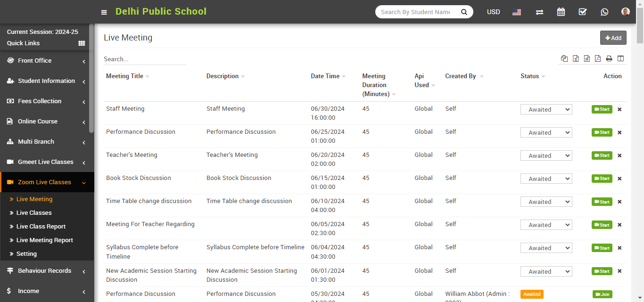Image resolution: width=644 pixels, height=302 pixels.
Task: Open the task checklist icon in header
Action: (x=582, y=12)
